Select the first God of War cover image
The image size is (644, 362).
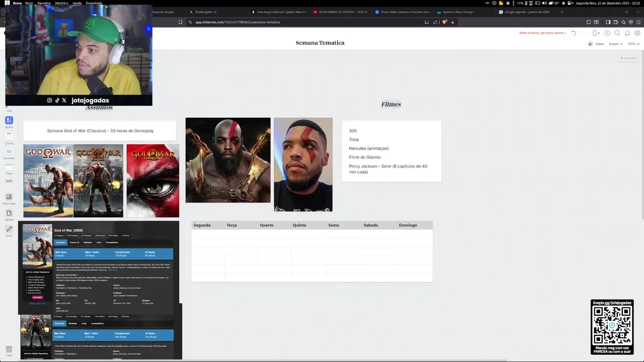pyautogui.click(x=48, y=180)
